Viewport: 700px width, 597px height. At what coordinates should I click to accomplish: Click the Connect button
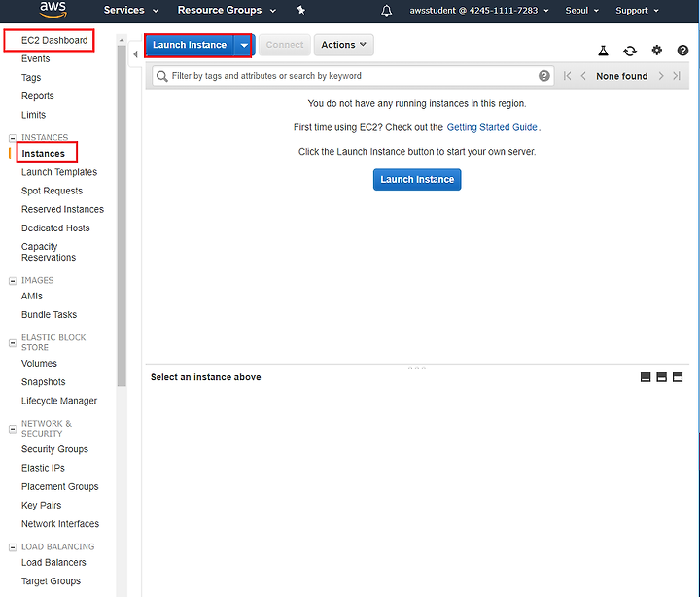285,45
